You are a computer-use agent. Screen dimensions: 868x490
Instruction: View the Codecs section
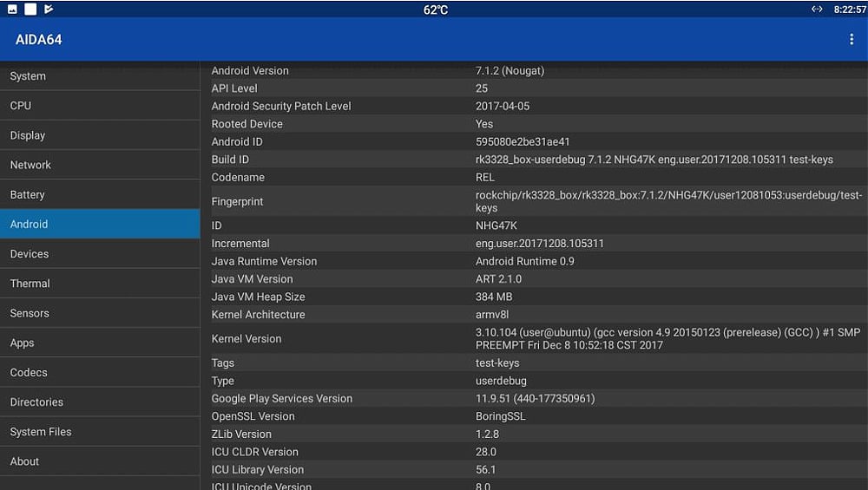tap(100, 373)
